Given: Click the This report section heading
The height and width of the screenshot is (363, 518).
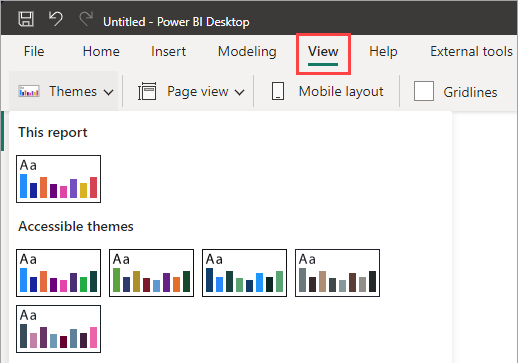Looking at the screenshot, I should point(53,133).
